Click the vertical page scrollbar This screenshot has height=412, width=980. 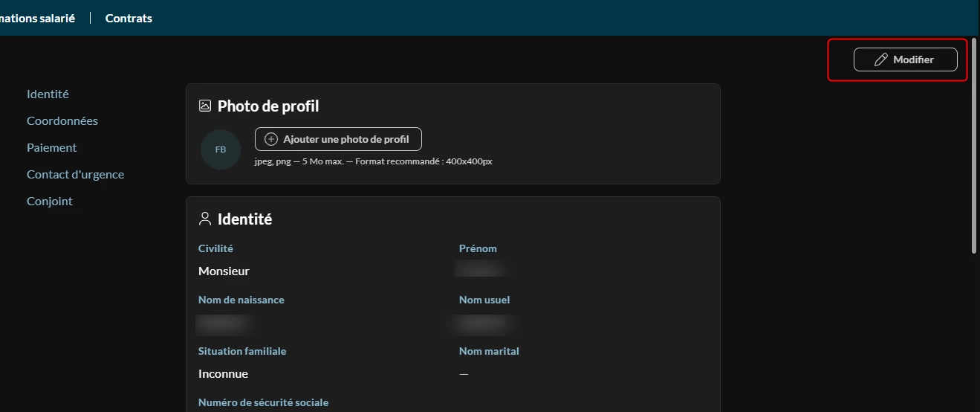pos(975,145)
